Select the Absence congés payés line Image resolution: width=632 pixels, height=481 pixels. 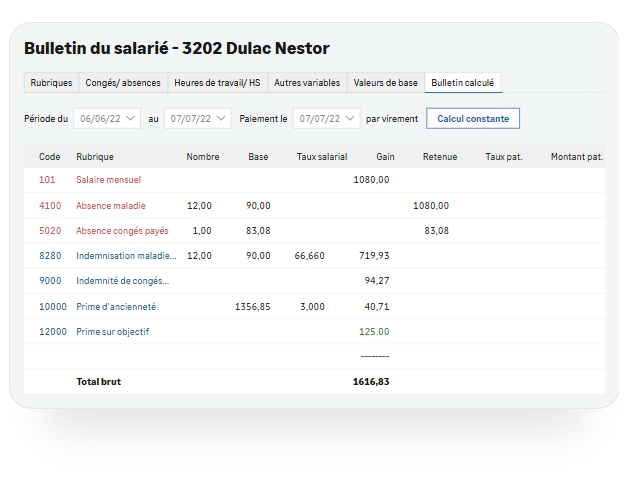point(122,230)
